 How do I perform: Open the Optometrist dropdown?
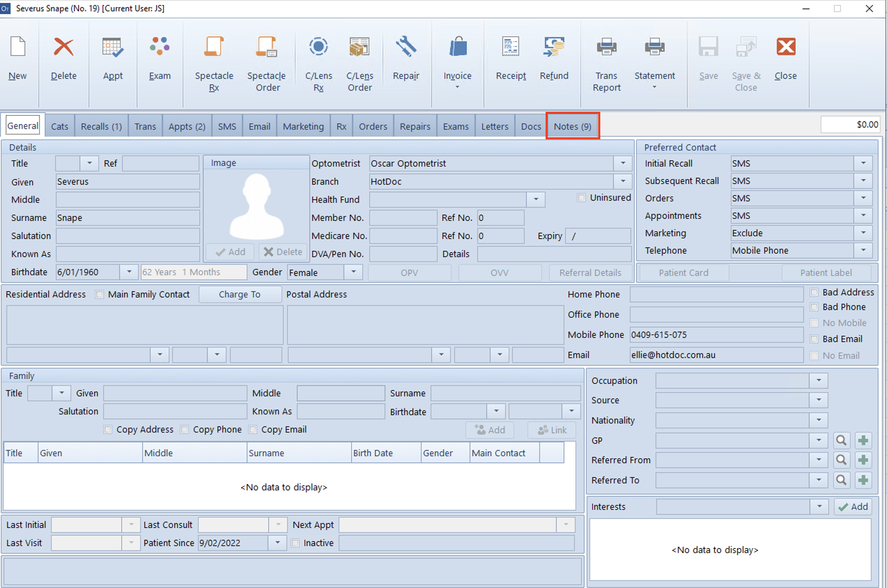(x=623, y=163)
